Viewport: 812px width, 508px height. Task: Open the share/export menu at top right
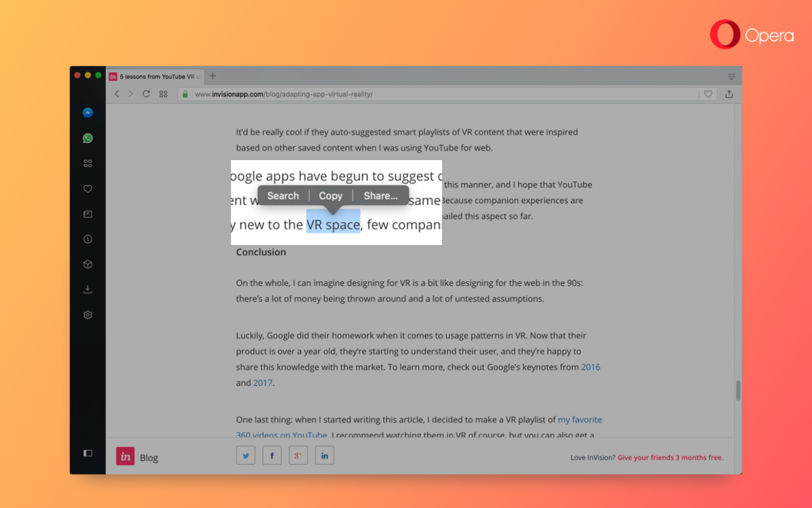click(729, 94)
